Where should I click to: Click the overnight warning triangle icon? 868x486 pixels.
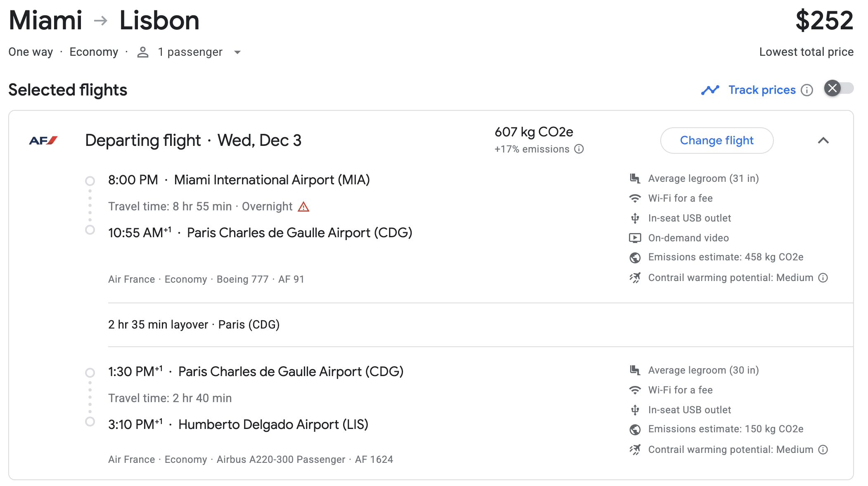(x=304, y=207)
